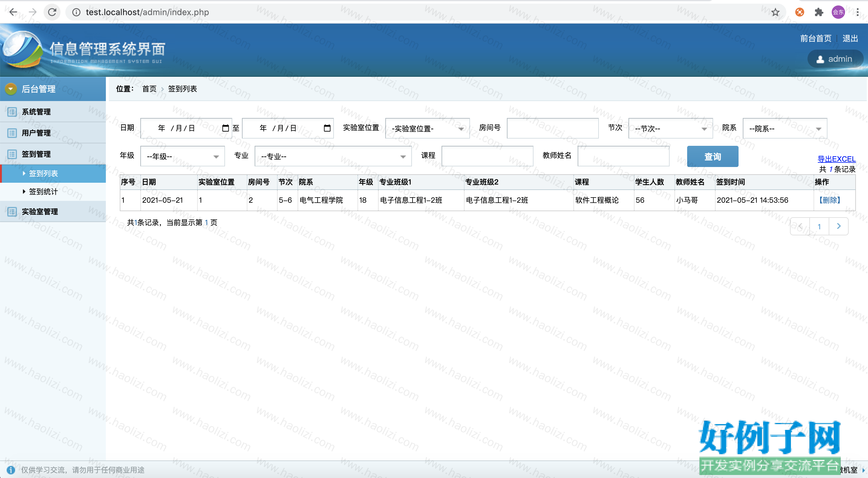Collapse 后台管理 with orange arrow icon
Viewport: 868px width, 478px height.
pyautogui.click(x=11, y=89)
